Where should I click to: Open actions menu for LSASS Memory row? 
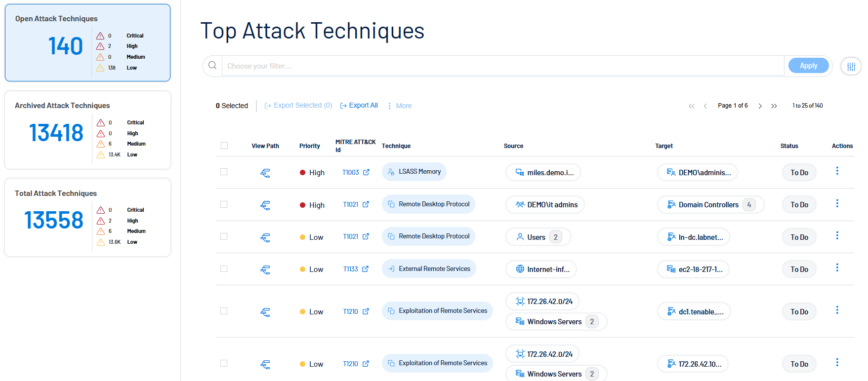click(837, 171)
